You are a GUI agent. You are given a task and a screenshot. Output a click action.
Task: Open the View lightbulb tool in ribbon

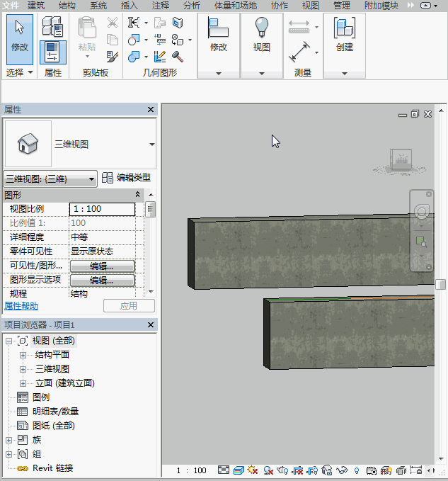[x=261, y=35]
